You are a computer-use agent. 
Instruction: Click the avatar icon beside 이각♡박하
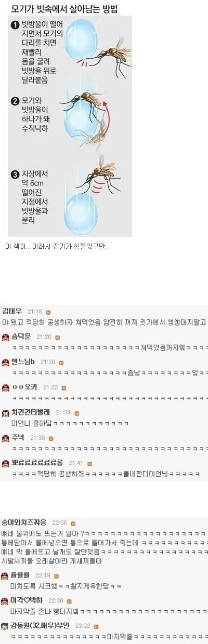[5, 600]
